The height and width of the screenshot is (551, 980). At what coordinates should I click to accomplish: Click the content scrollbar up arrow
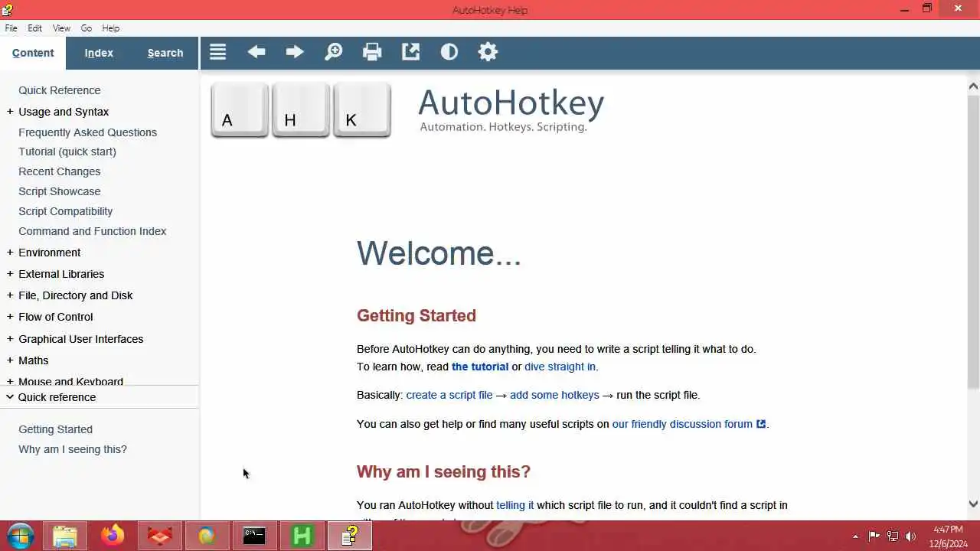pos(973,86)
